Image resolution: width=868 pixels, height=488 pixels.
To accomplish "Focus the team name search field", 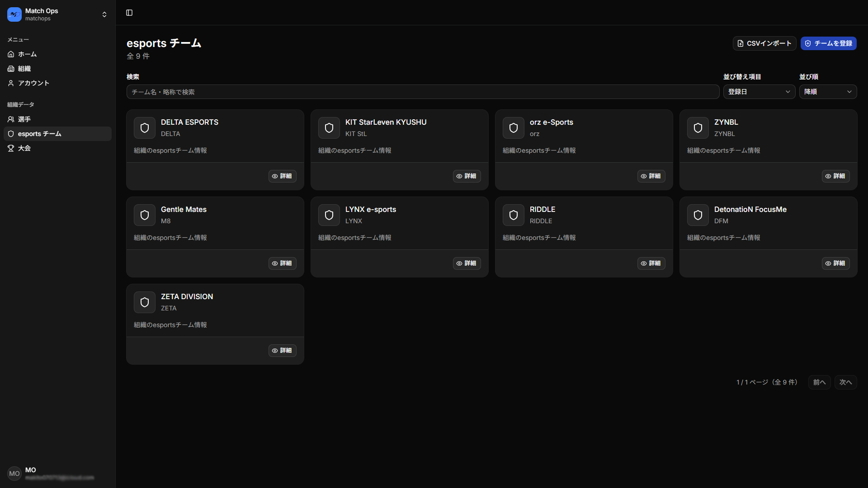I will (423, 92).
